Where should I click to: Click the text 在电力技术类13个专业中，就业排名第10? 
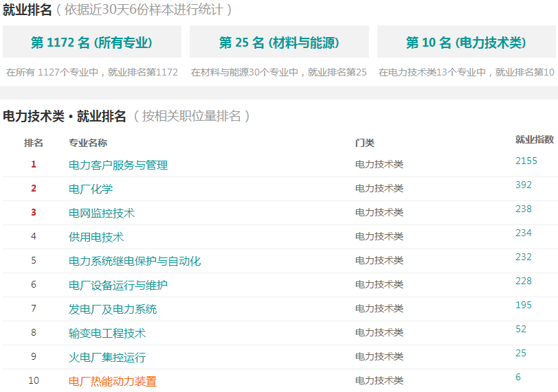click(466, 72)
